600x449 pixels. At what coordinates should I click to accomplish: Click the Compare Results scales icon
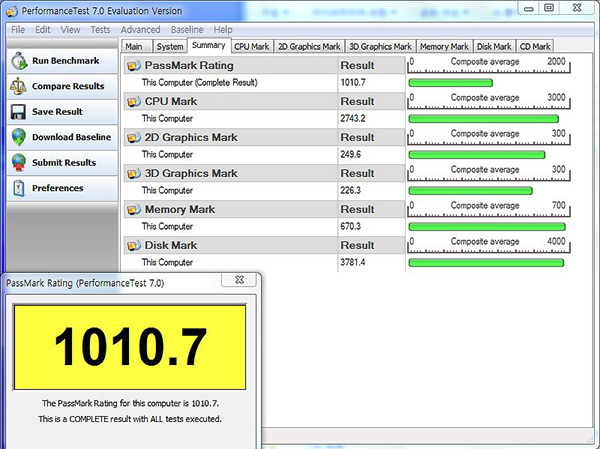click(18, 86)
